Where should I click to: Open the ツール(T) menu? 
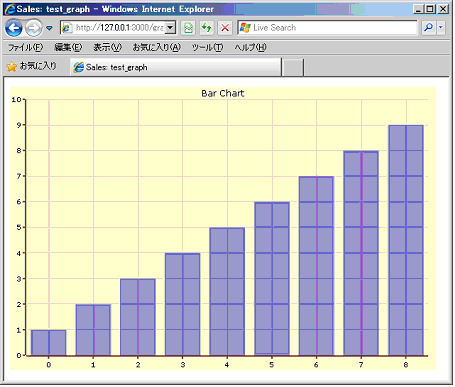pos(207,47)
